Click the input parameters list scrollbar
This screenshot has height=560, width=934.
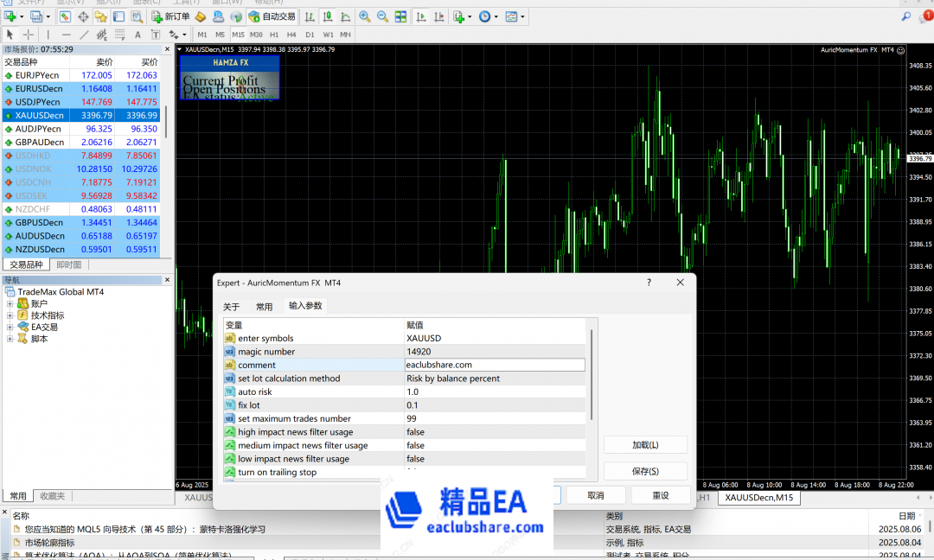[x=592, y=375]
